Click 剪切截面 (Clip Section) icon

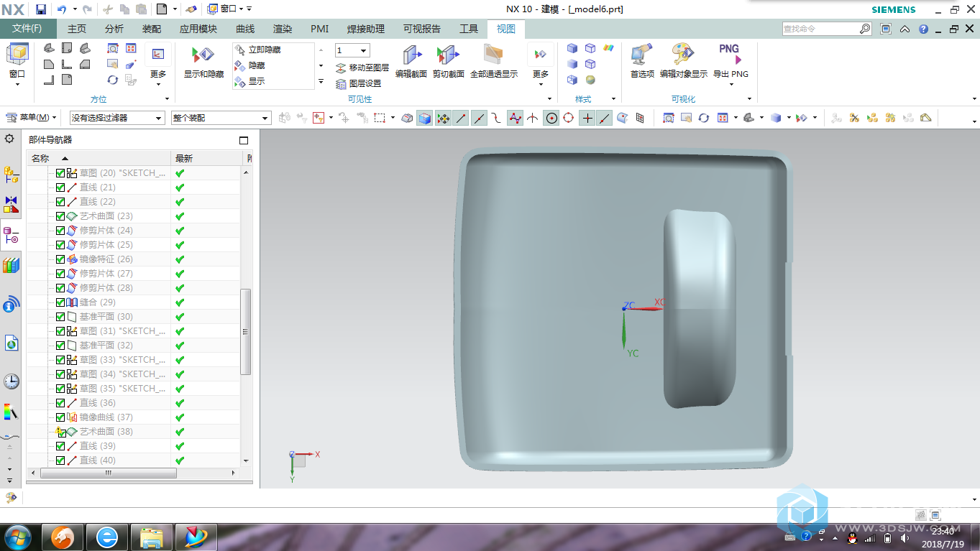(x=448, y=55)
